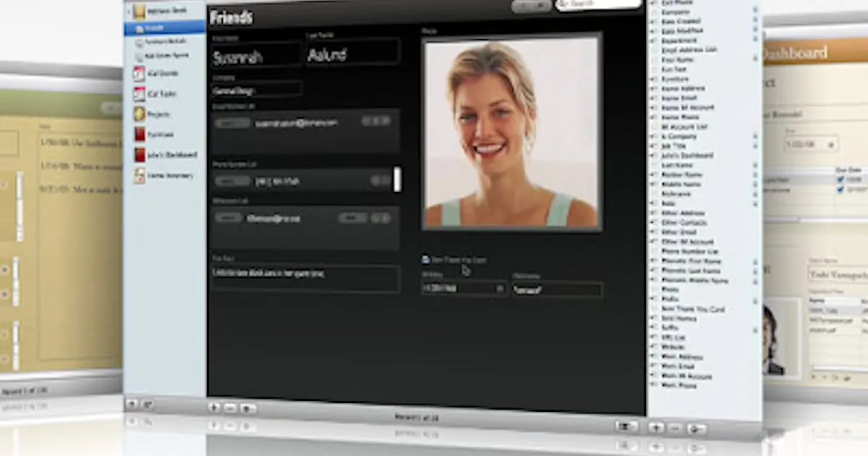The image size is (868, 456).
Task: Click the Fun Fact text field
Action: (x=305, y=277)
